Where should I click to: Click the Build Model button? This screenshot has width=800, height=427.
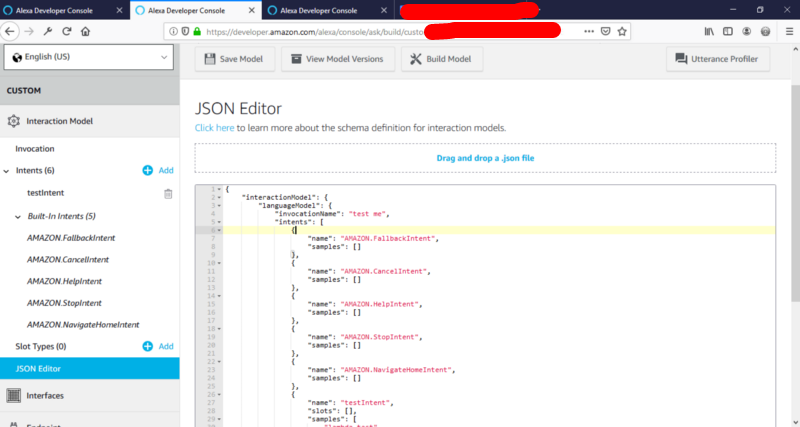point(442,59)
